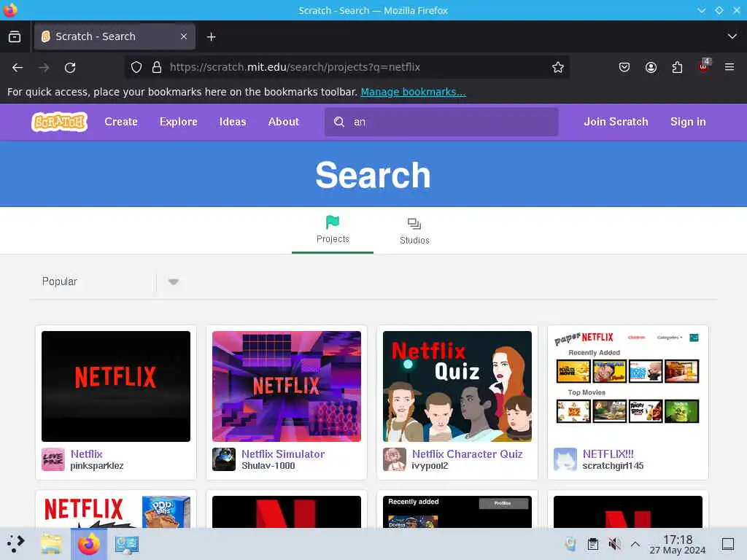Open the Netflix Simulator title link
This screenshot has width=747, height=560.
pos(283,454)
